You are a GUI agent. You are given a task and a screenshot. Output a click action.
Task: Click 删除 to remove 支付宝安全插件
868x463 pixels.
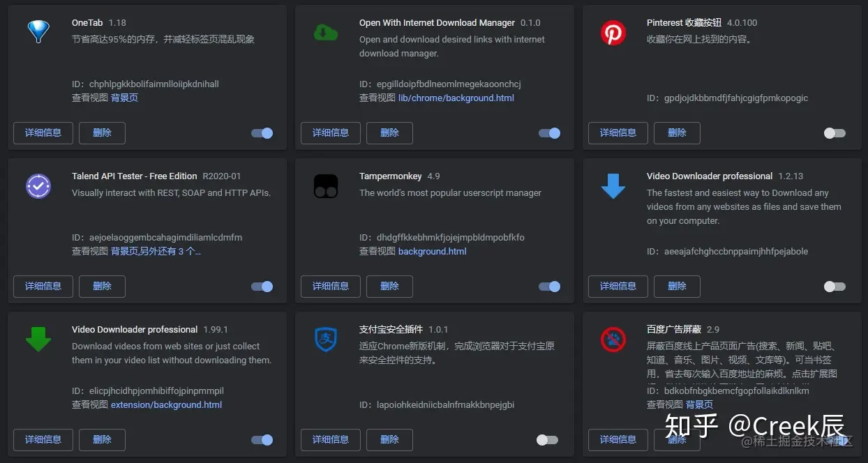389,439
